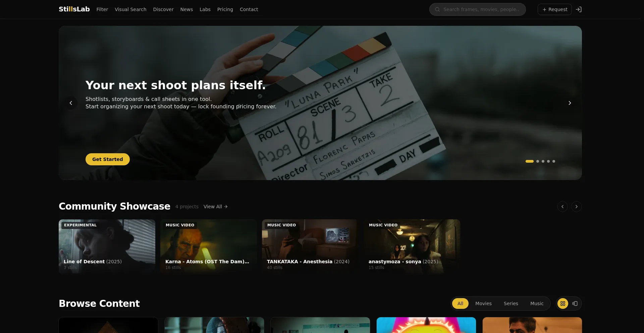Screen dimensions: 644x333
Task: Show next hero slide with right chevron
Action: pos(570,103)
